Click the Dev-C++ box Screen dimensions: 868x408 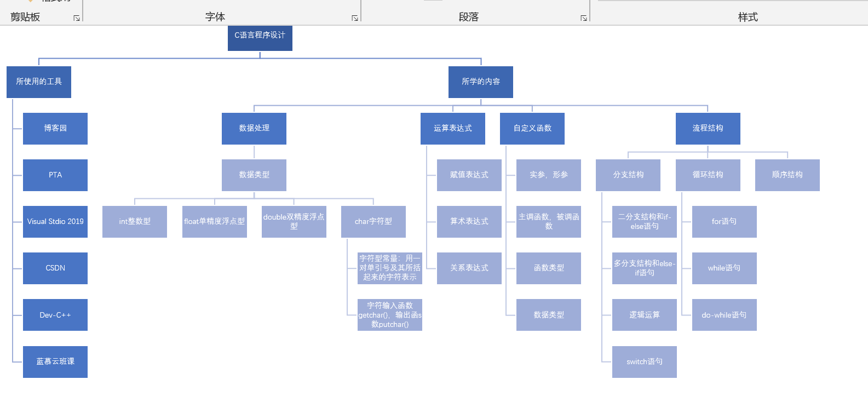point(55,315)
